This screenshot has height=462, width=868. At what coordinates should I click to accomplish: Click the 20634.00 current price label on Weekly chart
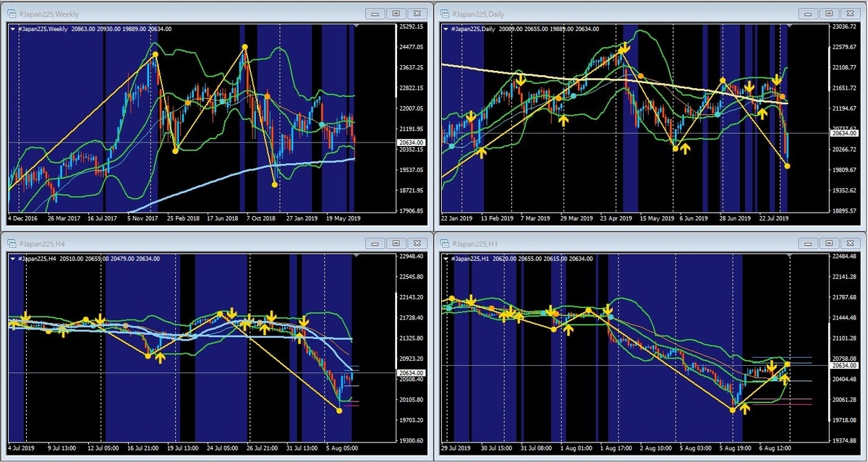click(411, 142)
